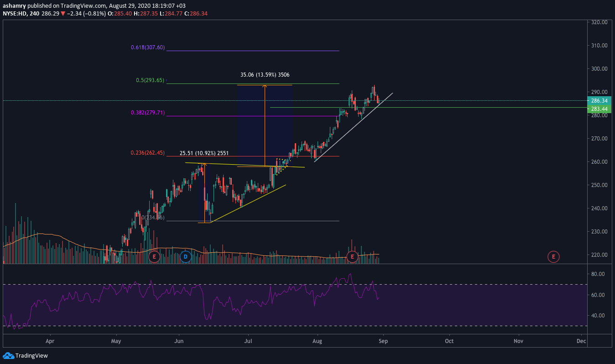Viewport: 615px width, 364px height.
Task: Click the 320.00 price axis label
Action: (599, 22)
